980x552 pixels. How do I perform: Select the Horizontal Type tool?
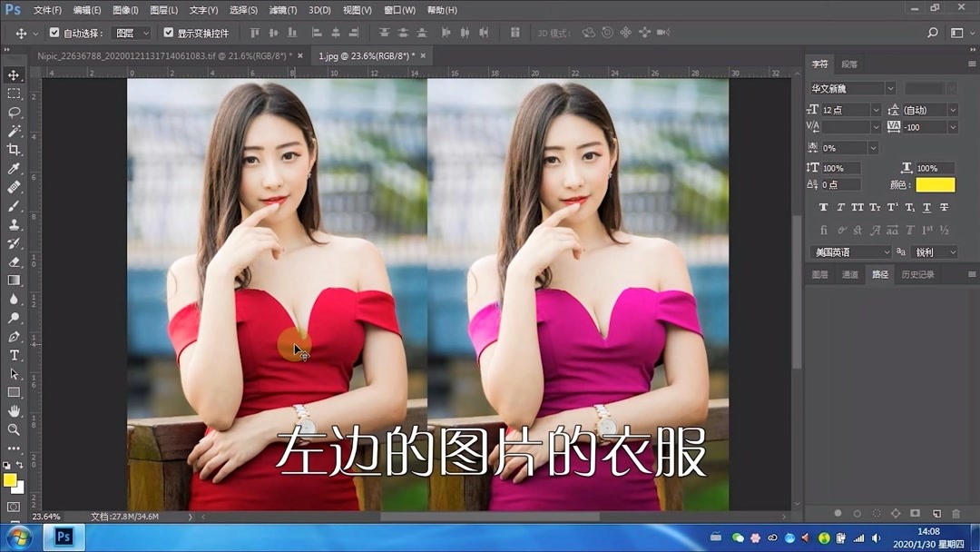[14, 354]
